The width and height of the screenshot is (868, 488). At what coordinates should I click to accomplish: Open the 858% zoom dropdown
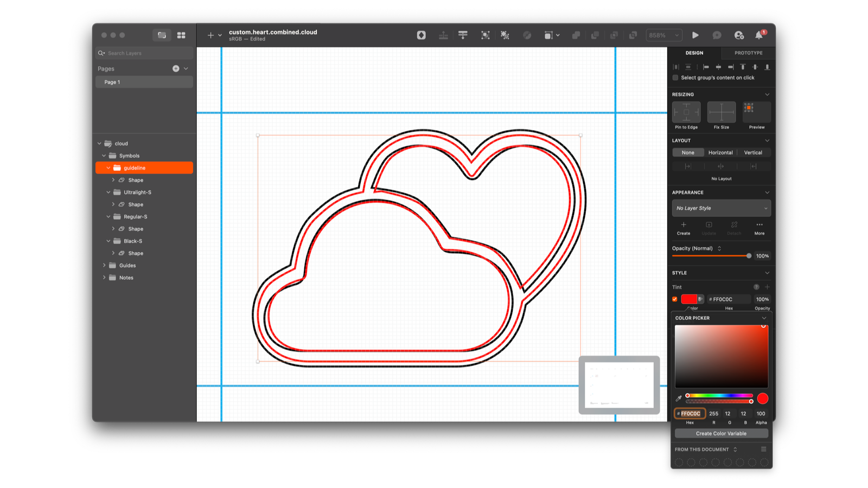point(663,35)
